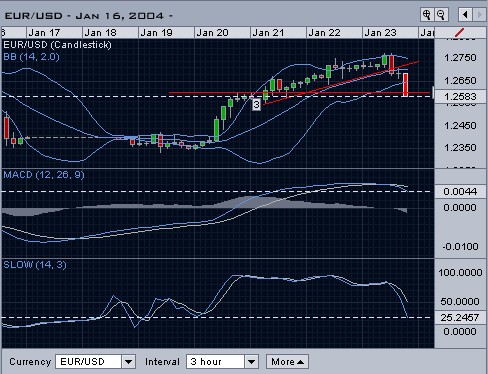
Task: Click the numbered 3 chart marker
Action: click(256, 105)
